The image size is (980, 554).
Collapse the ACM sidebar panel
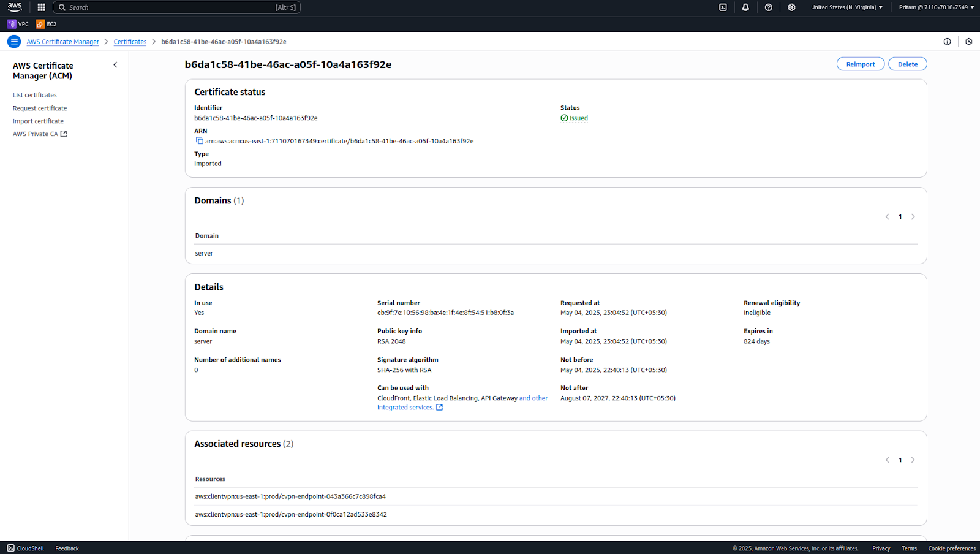(115, 64)
